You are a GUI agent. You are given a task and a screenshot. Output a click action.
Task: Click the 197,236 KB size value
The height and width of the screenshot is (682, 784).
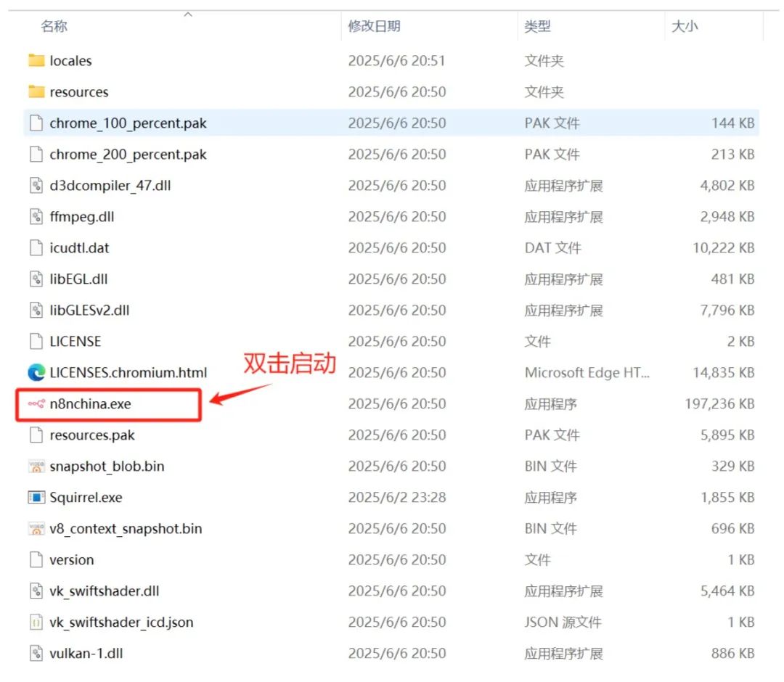pyautogui.click(x=719, y=403)
